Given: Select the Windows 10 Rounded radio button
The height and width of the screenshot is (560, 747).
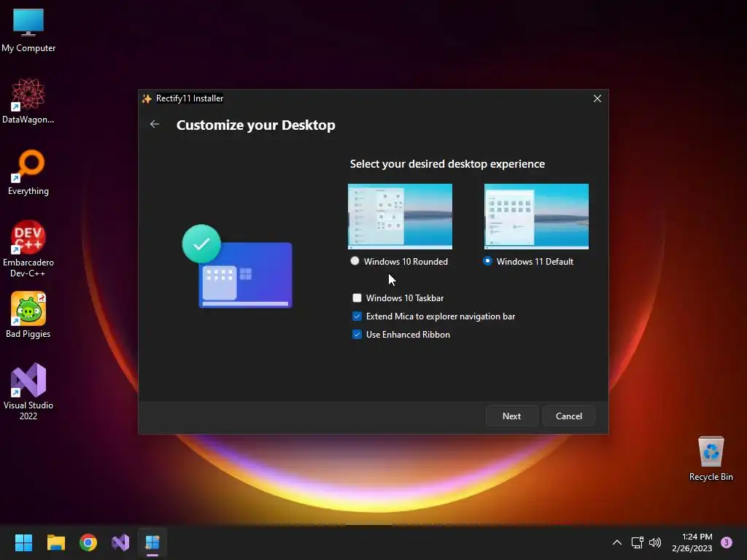Looking at the screenshot, I should 355,261.
